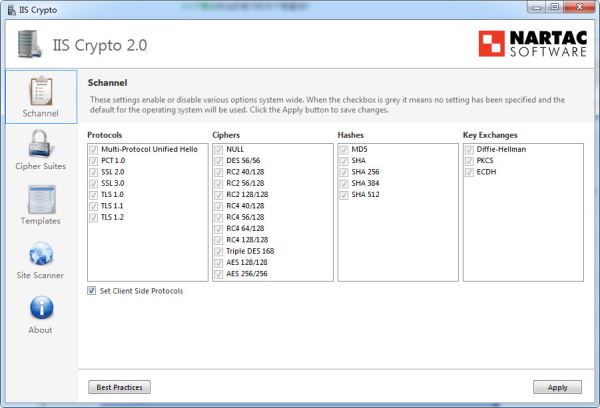Screen dimensions: 600x408
Task: Toggle the SHA 384 hash checkbox
Action: 344,184
